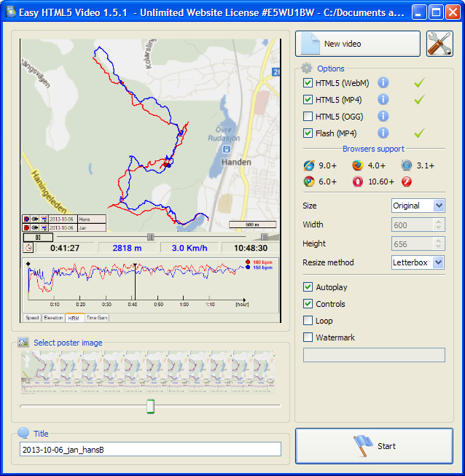Open settings with the wrench and screwdriver icon
The width and height of the screenshot is (465, 476).
(x=439, y=44)
